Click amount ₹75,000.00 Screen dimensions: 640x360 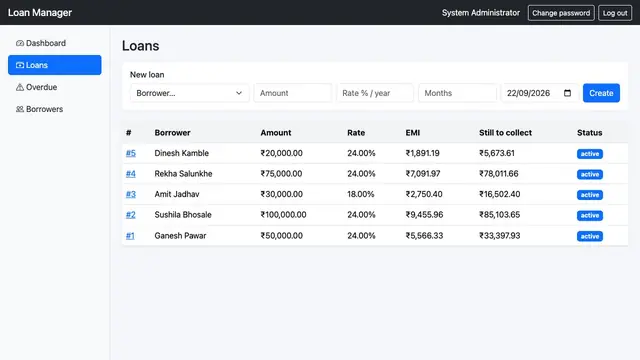[282, 173]
